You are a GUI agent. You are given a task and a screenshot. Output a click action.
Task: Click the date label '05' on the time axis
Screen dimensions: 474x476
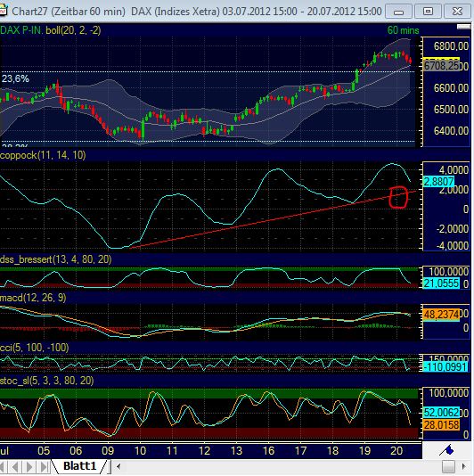[44, 451]
